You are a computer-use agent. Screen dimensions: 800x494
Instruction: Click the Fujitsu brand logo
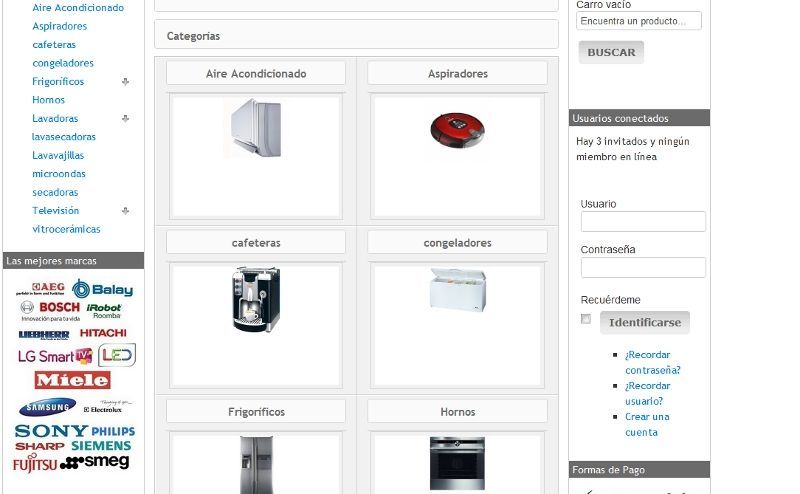[x=35, y=464]
